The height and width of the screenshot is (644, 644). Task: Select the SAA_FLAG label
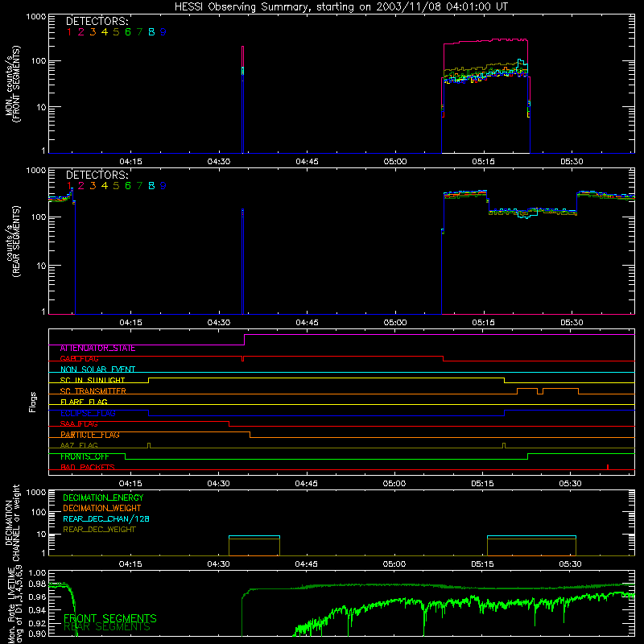point(79,424)
